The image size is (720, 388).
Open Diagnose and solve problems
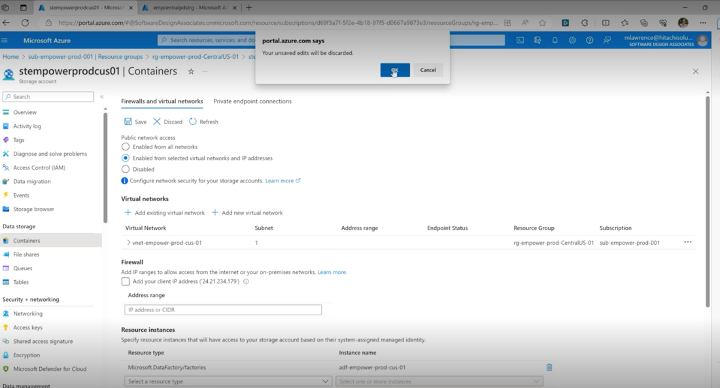coord(50,154)
